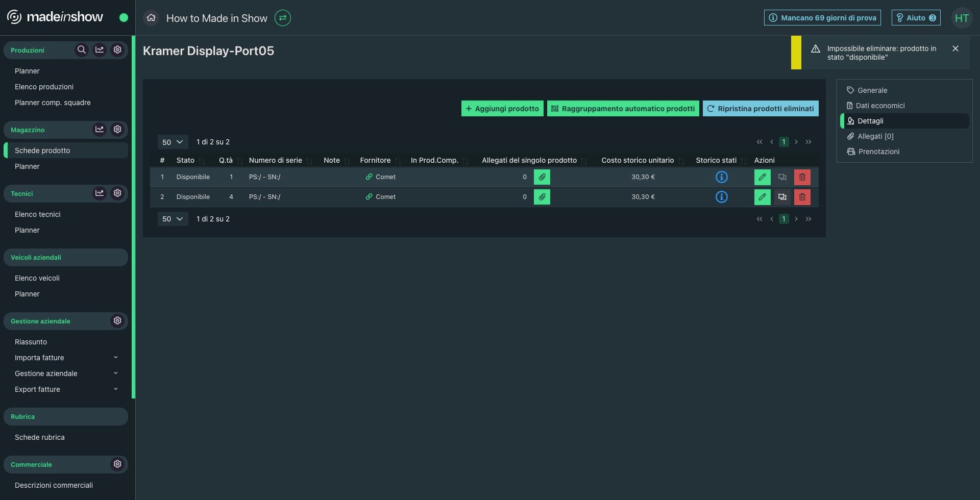Open the settings gear in Commerciale header
This screenshot has height=500, width=980.
(x=117, y=464)
